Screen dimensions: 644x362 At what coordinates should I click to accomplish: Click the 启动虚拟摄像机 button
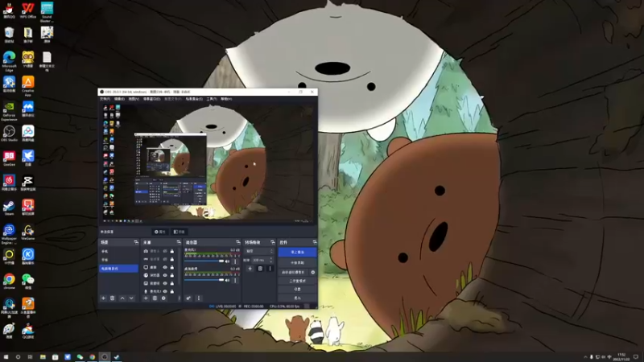point(293,272)
